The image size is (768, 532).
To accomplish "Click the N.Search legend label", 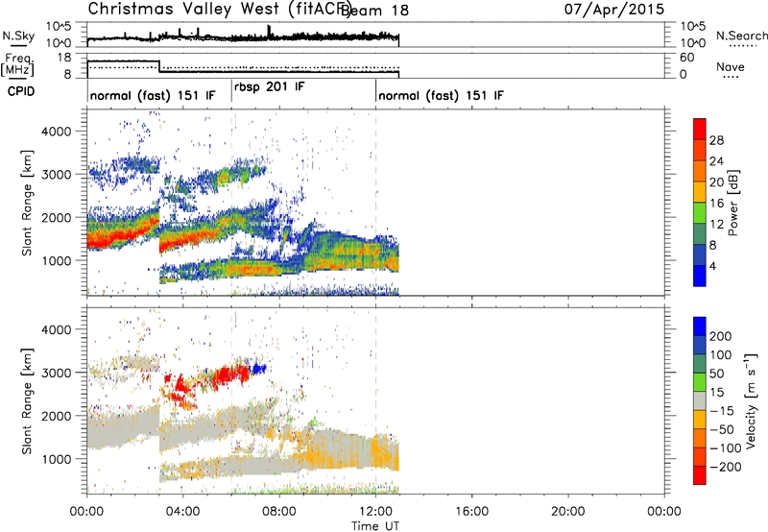I will click(742, 36).
